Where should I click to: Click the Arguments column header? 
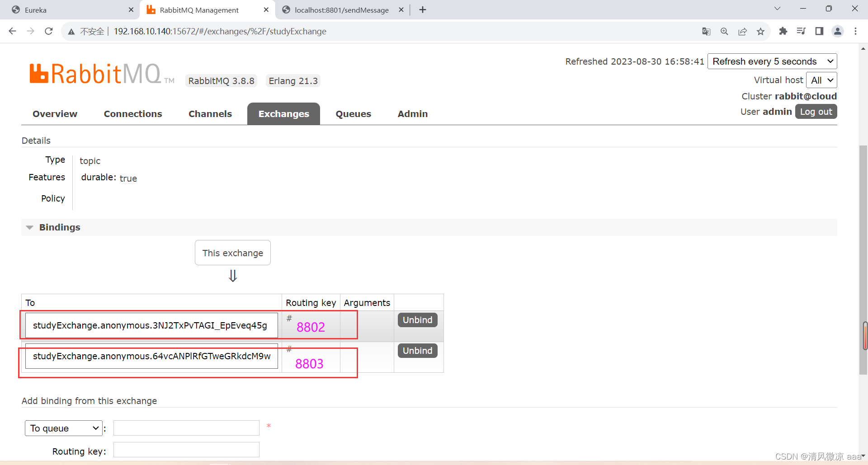click(367, 303)
